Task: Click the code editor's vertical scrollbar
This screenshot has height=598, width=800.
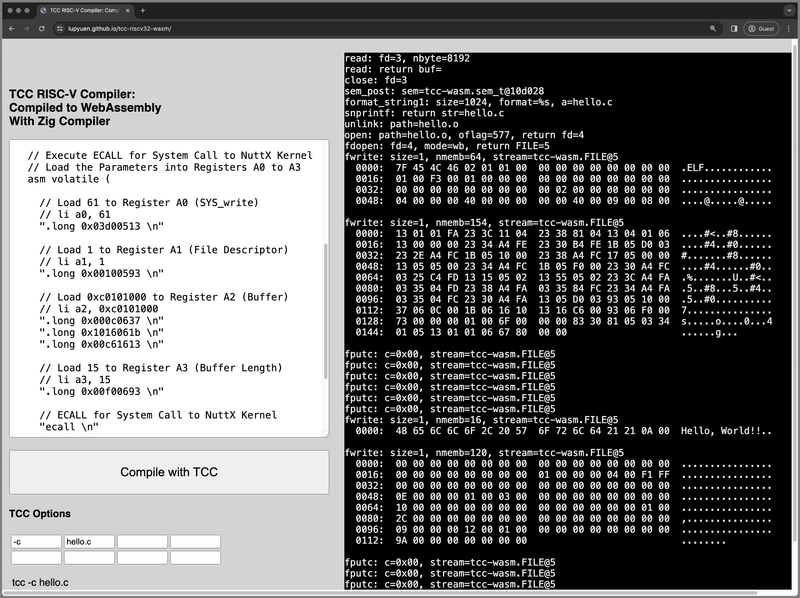Action: coord(326,310)
